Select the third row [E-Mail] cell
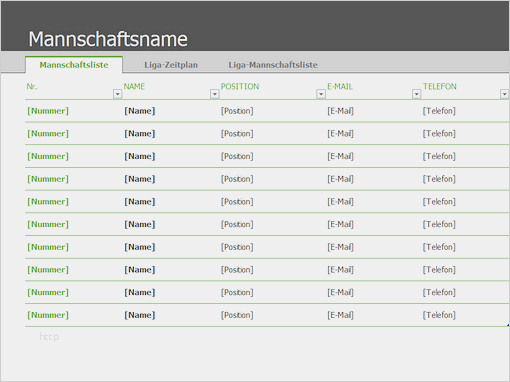Screen dimensions: 510x382 pyautogui.click(x=340, y=156)
